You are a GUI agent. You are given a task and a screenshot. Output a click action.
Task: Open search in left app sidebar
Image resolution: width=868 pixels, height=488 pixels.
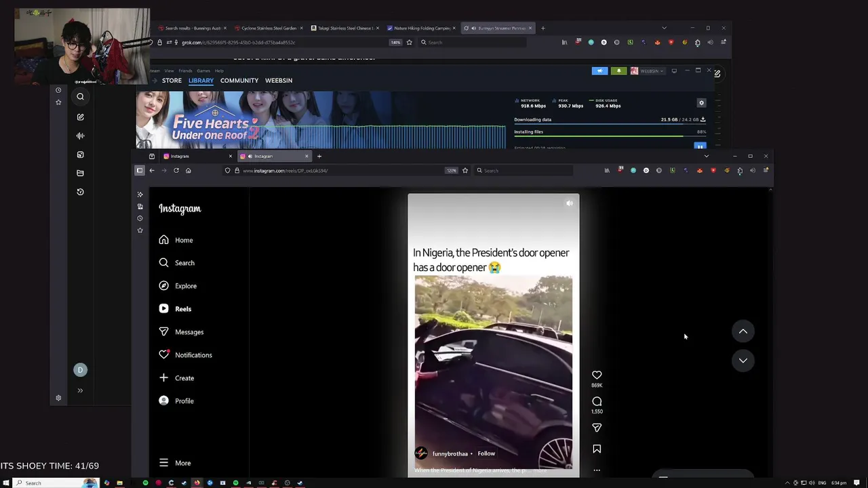[80, 96]
